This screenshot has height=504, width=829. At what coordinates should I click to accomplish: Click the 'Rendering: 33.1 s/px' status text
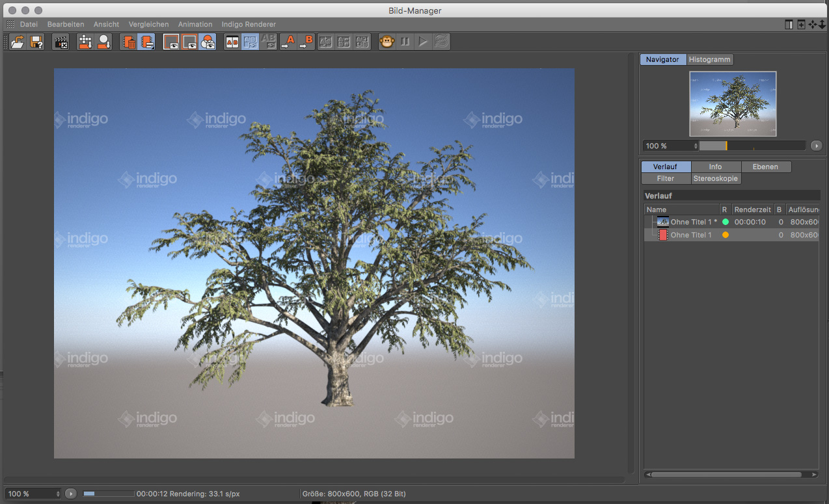[204, 494]
